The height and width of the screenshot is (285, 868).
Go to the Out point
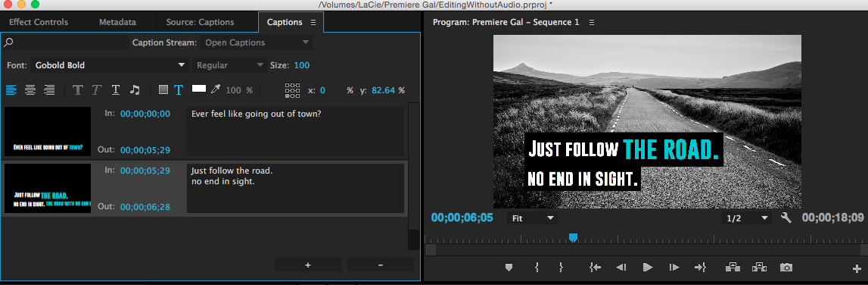[700, 268]
